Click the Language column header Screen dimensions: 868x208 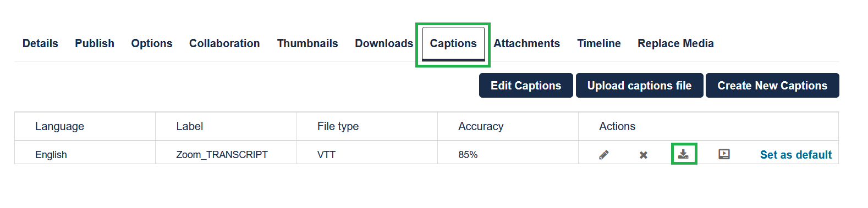(x=59, y=126)
